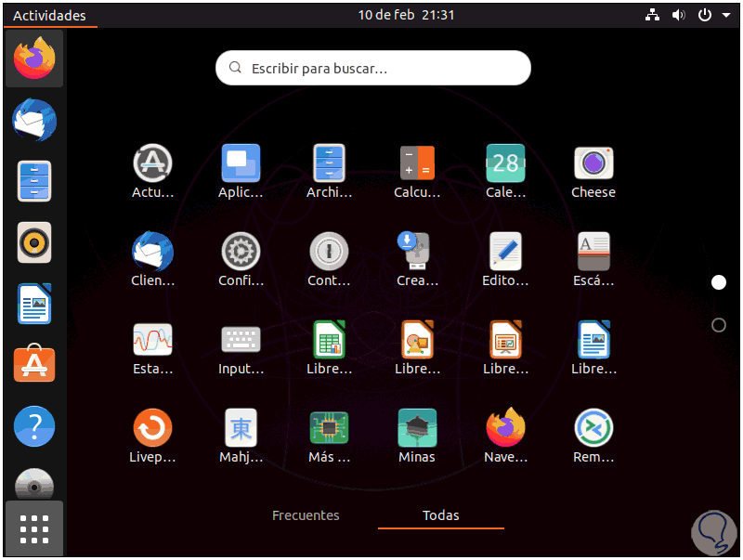Open the Cale... calendar app
This screenshot has width=743, height=560.
(505, 172)
